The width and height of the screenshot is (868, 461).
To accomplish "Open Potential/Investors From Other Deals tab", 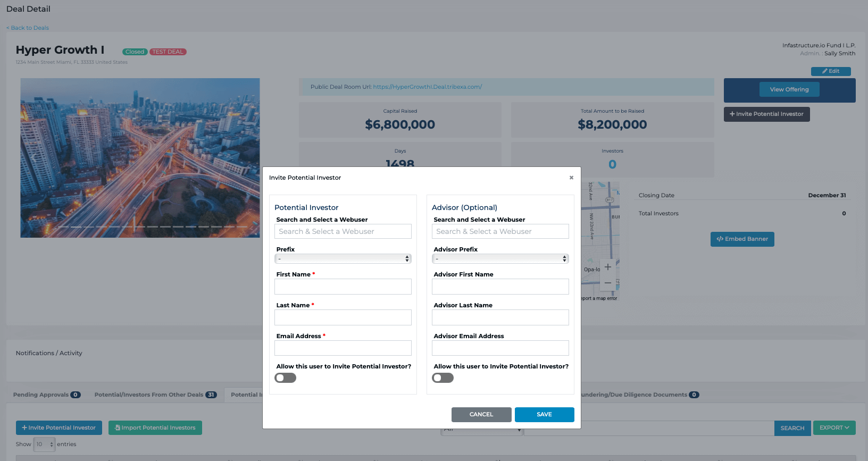I will (x=155, y=395).
